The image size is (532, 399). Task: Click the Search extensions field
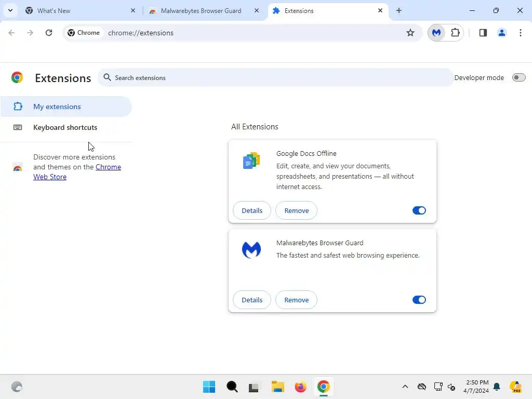tap(275, 78)
